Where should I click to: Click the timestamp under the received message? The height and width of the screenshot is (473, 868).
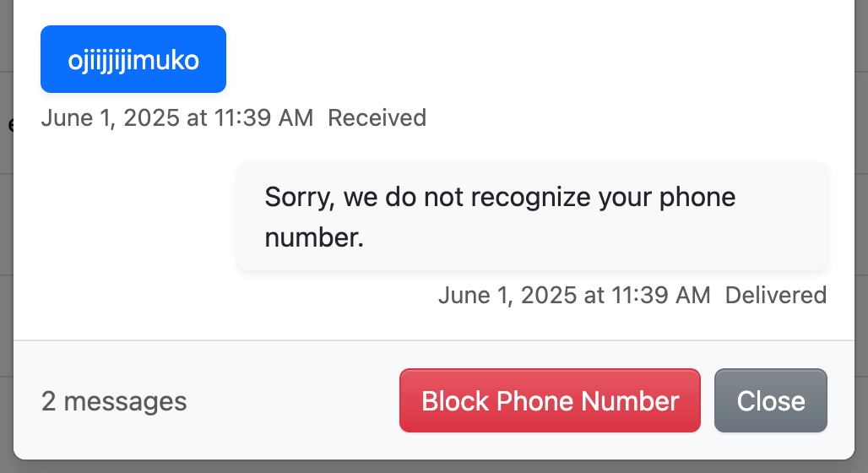pos(177,117)
